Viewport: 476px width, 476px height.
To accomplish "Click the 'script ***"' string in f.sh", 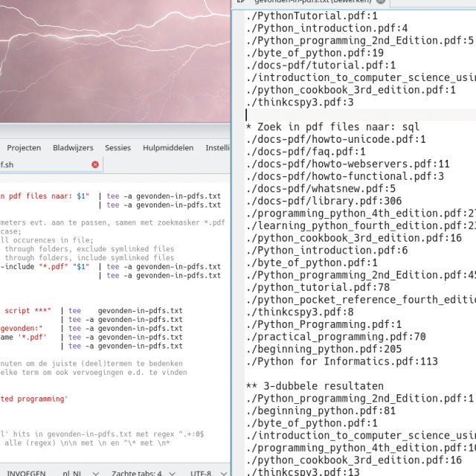I will (x=28, y=311).
